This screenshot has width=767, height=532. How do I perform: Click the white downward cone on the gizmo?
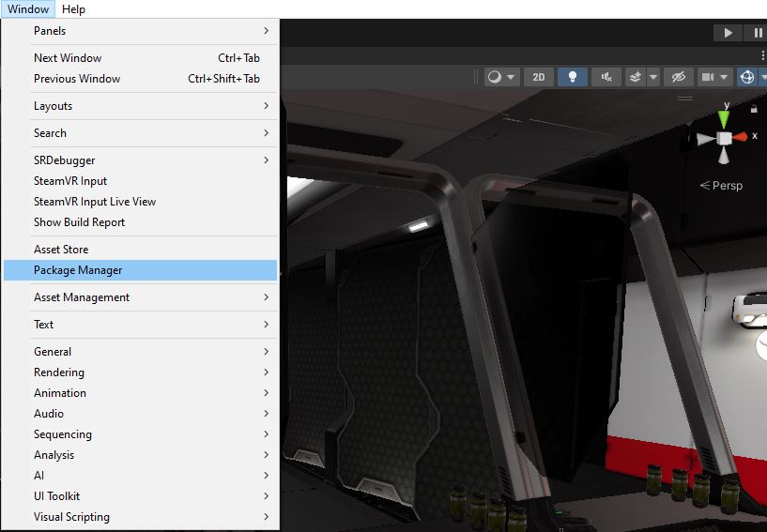pyautogui.click(x=724, y=156)
